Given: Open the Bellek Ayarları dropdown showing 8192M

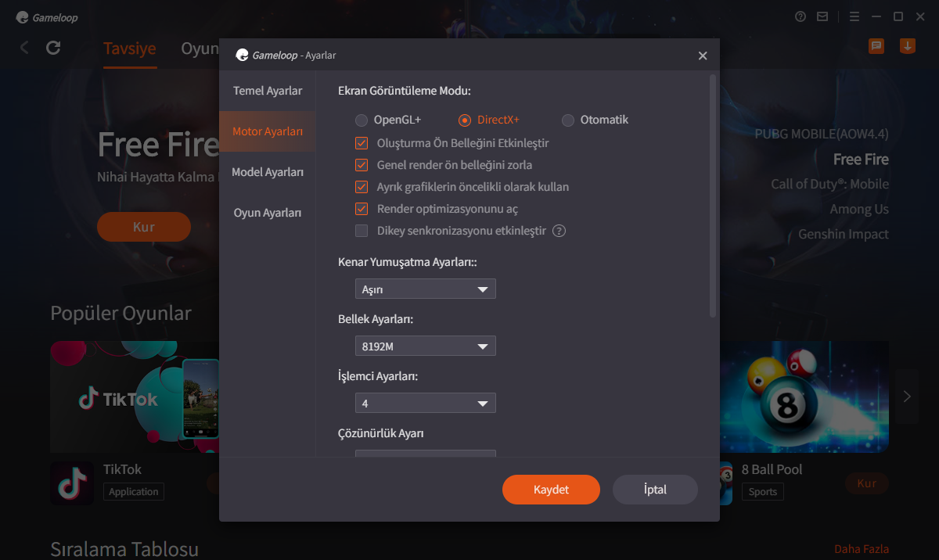Looking at the screenshot, I should [426, 346].
